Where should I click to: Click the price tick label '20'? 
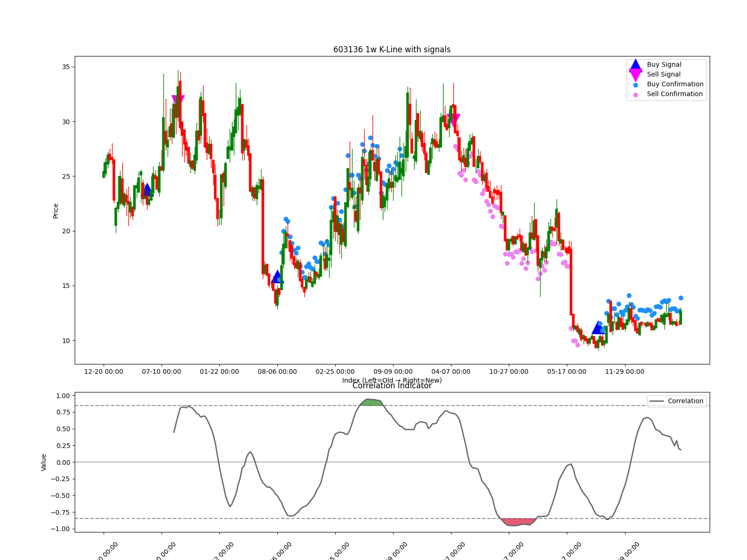[65, 231]
